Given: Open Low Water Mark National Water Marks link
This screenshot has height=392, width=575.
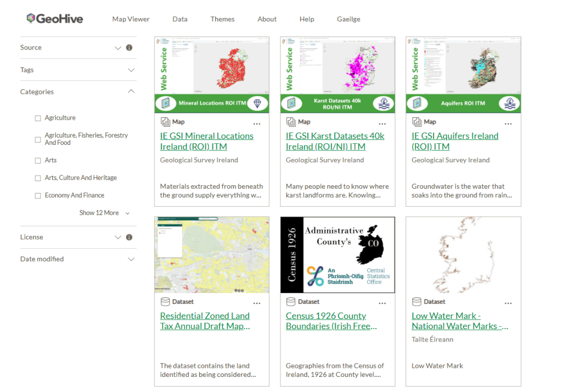Looking at the screenshot, I should click(460, 321).
